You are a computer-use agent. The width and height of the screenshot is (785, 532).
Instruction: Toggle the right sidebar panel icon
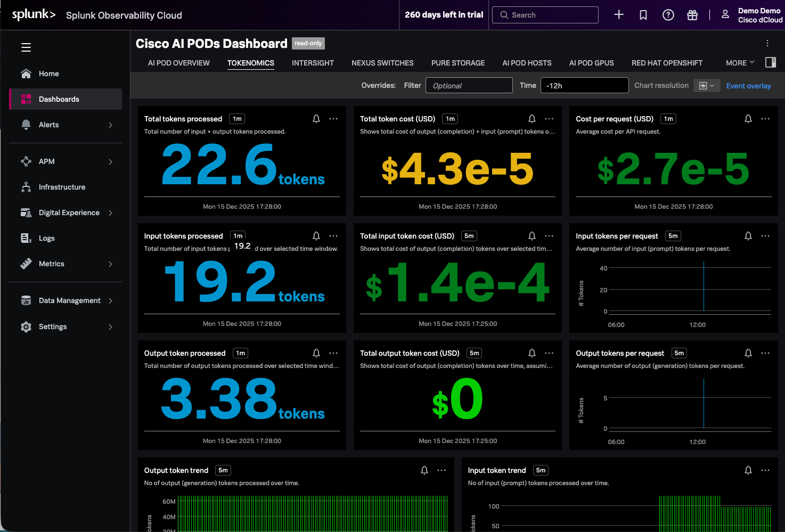coord(770,62)
